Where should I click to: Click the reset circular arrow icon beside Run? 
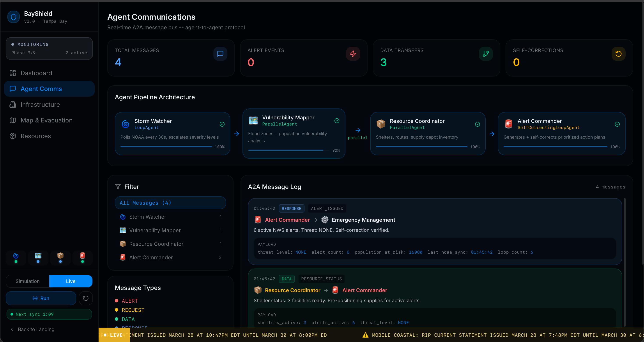pos(86,298)
